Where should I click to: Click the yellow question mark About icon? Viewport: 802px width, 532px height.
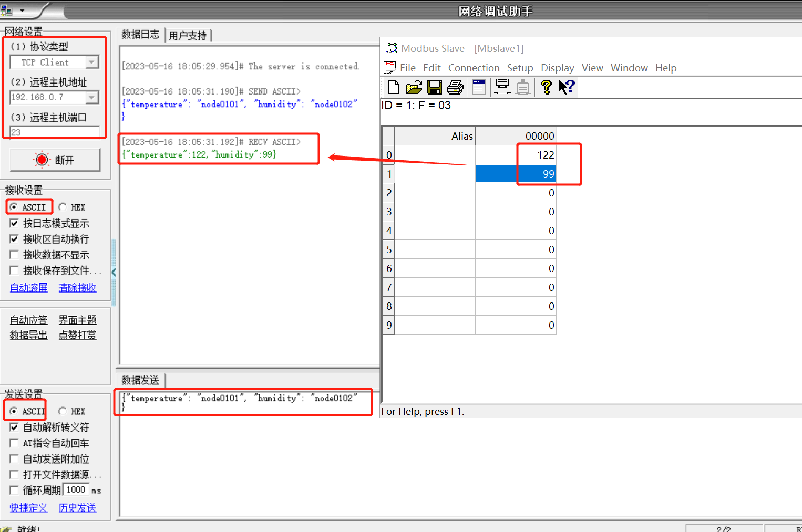point(547,87)
